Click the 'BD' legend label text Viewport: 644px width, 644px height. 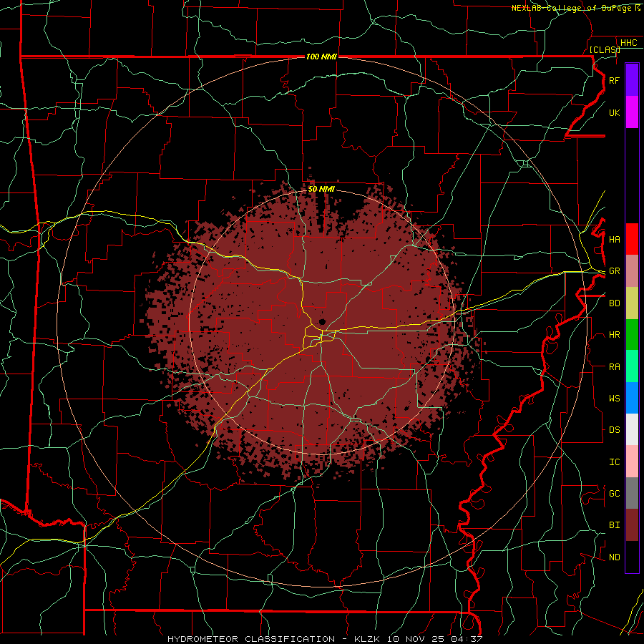[614, 303]
